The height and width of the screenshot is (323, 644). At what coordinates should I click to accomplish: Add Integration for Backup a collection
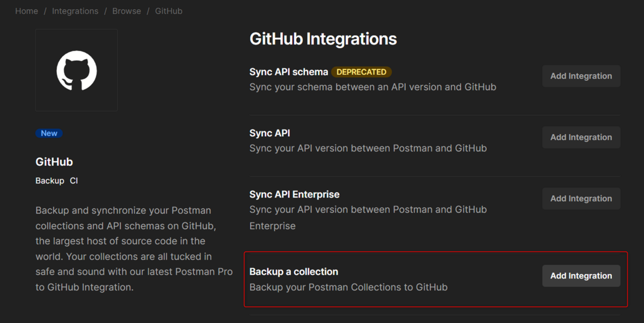[x=581, y=276]
